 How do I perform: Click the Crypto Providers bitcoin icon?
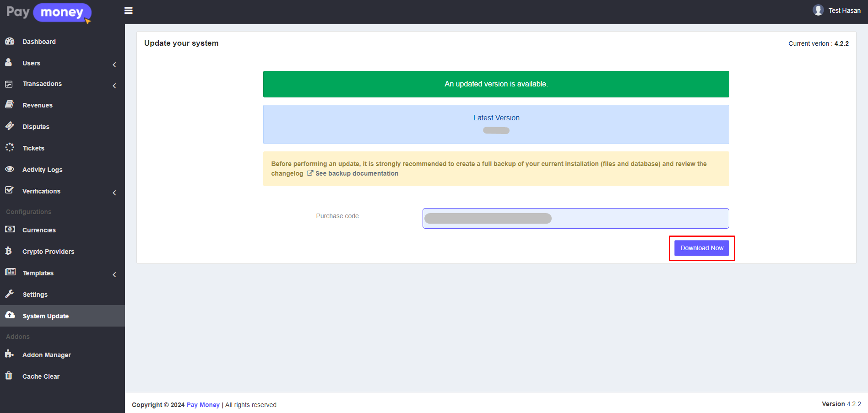9,251
